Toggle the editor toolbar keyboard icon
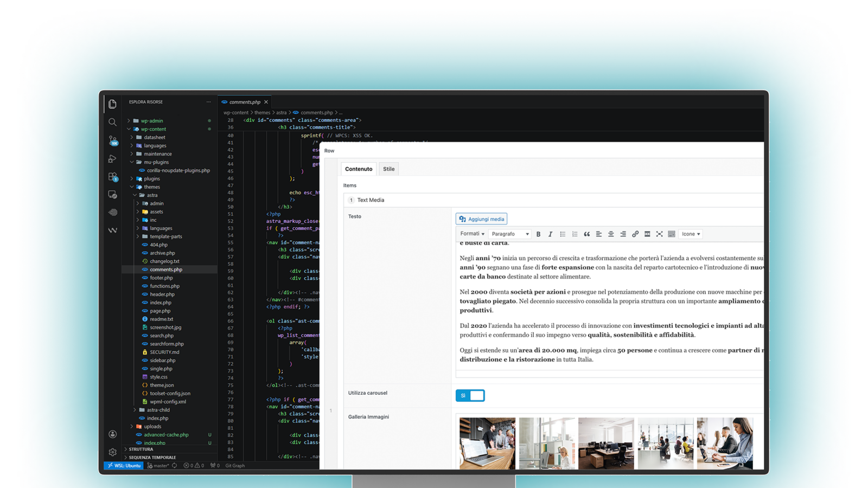This screenshot has width=868, height=488. click(x=672, y=234)
